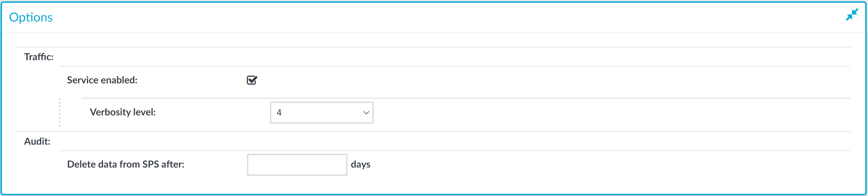Toggle the Service enabled checkbox

tap(252, 80)
